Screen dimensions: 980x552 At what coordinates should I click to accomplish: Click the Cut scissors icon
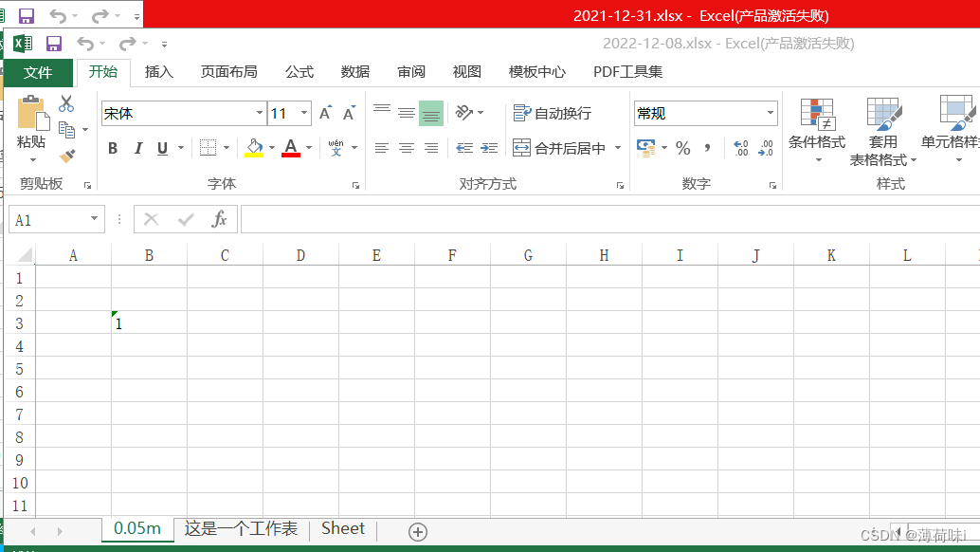(66, 103)
